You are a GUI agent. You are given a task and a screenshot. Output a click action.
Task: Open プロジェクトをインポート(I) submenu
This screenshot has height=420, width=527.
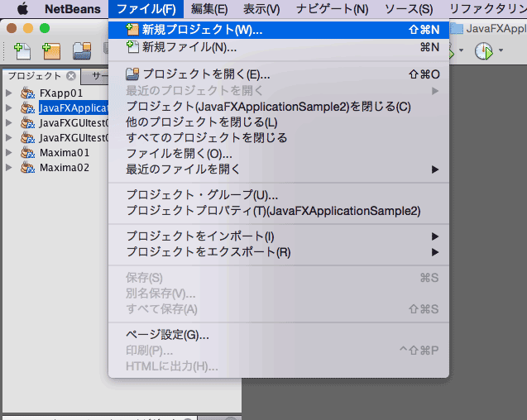tap(279, 236)
